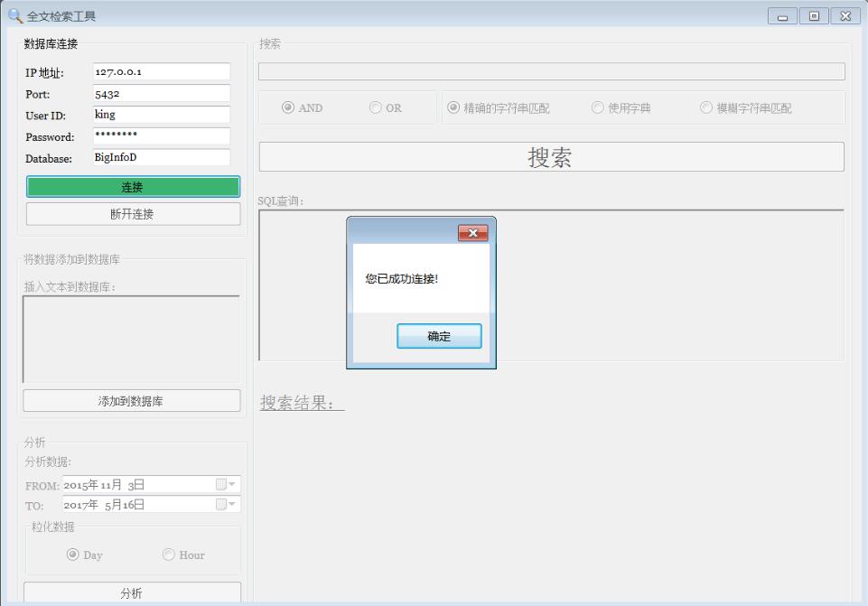Click the 添加到数据库 button
Screen dimensions: 868x606
click(132, 401)
